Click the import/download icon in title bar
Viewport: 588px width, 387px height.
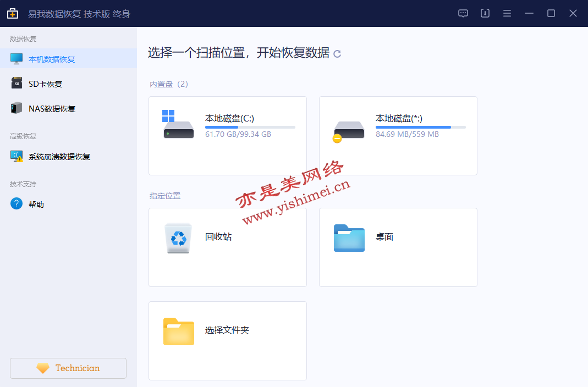click(x=485, y=13)
